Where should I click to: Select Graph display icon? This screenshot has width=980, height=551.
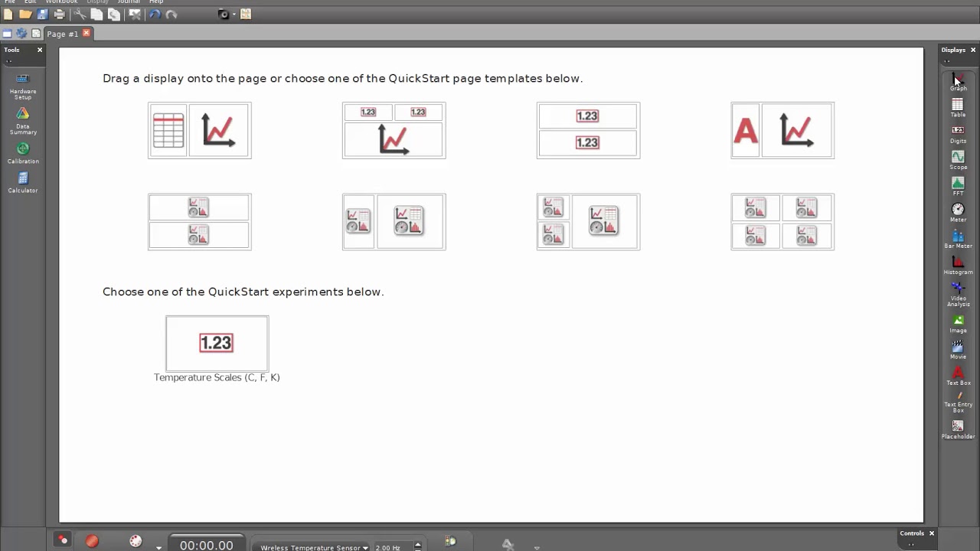[958, 82]
